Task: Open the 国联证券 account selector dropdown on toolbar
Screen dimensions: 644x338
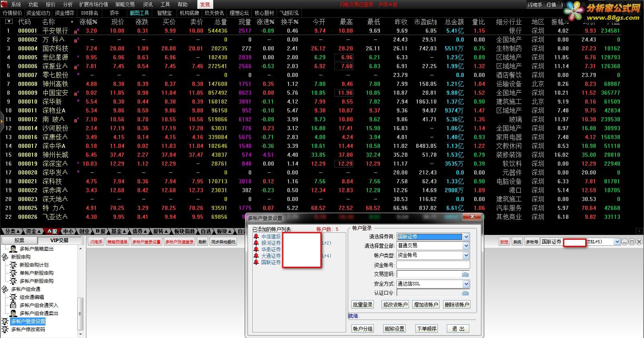Action: [x=617, y=242]
